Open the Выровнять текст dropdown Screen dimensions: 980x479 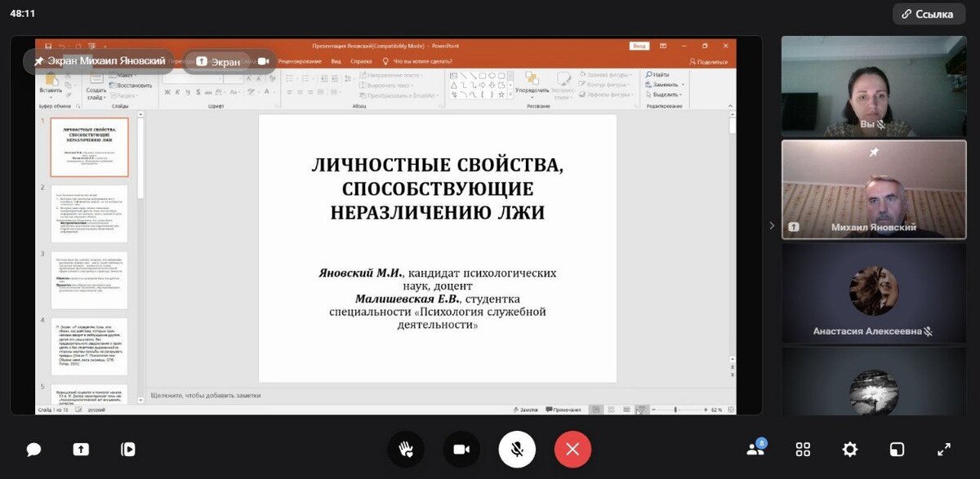(x=387, y=85)
